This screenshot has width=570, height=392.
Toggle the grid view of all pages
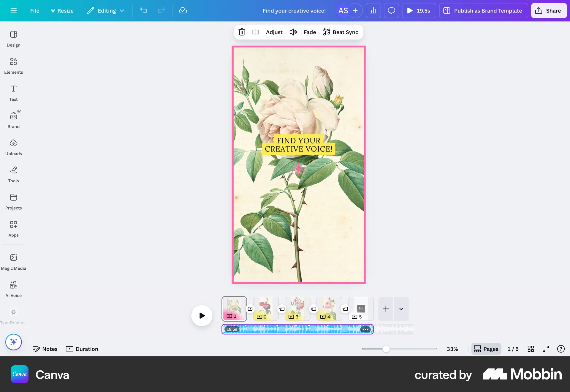tap(531, 349)
